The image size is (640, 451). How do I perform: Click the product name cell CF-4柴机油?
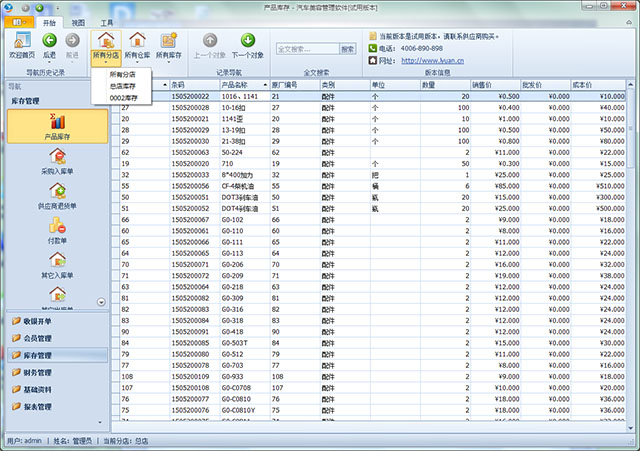245,186
